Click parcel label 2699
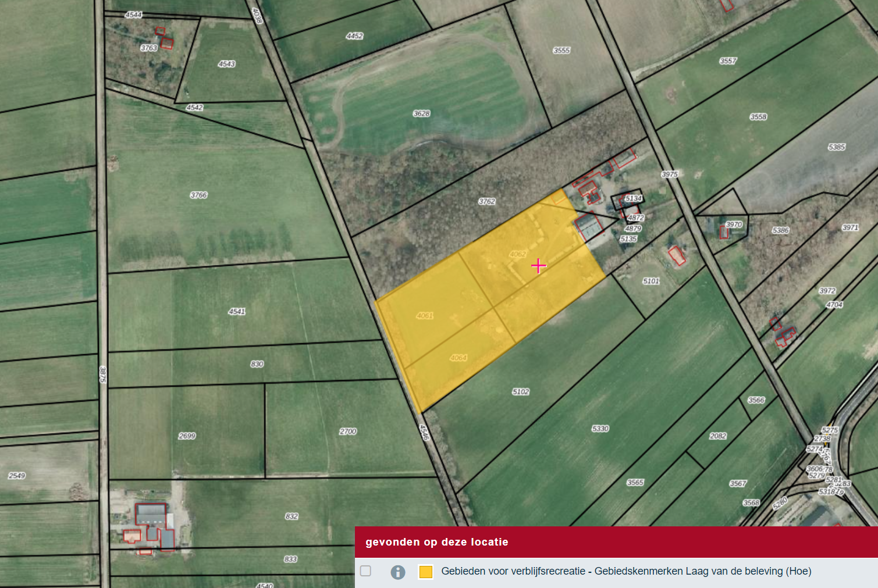 [187, 436]
